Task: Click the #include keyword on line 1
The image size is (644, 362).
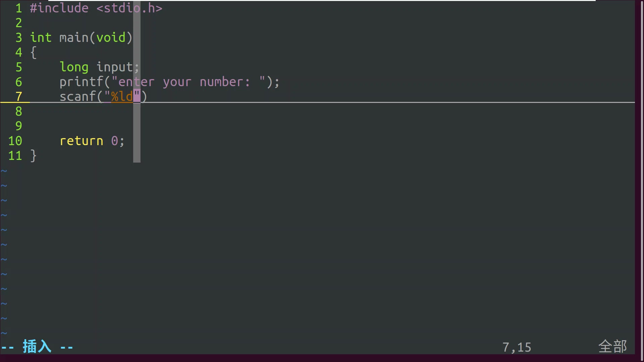Action: tap(59, 8)
